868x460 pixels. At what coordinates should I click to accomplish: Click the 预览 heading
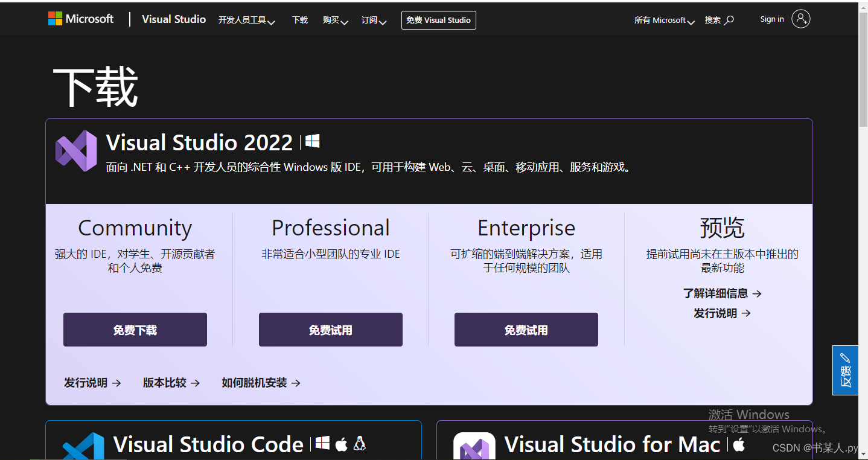click(723, 228)
